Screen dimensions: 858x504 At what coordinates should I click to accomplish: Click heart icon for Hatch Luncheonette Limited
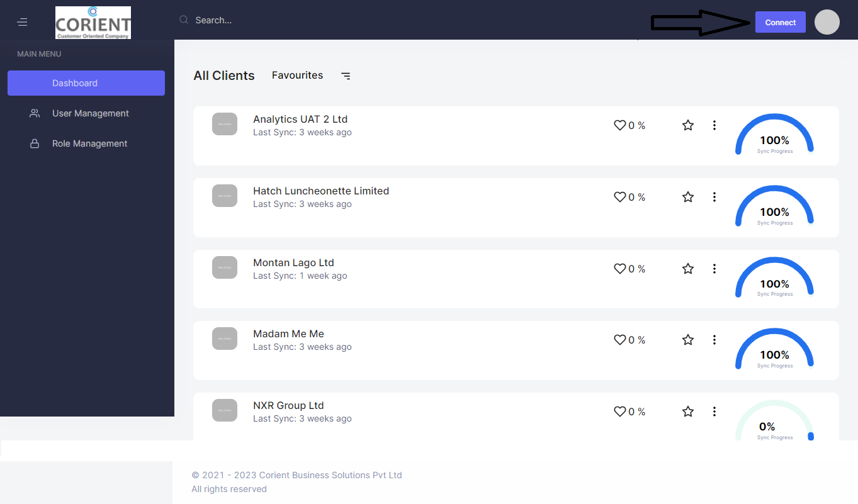pyautogui.click(x=619, y=197)
